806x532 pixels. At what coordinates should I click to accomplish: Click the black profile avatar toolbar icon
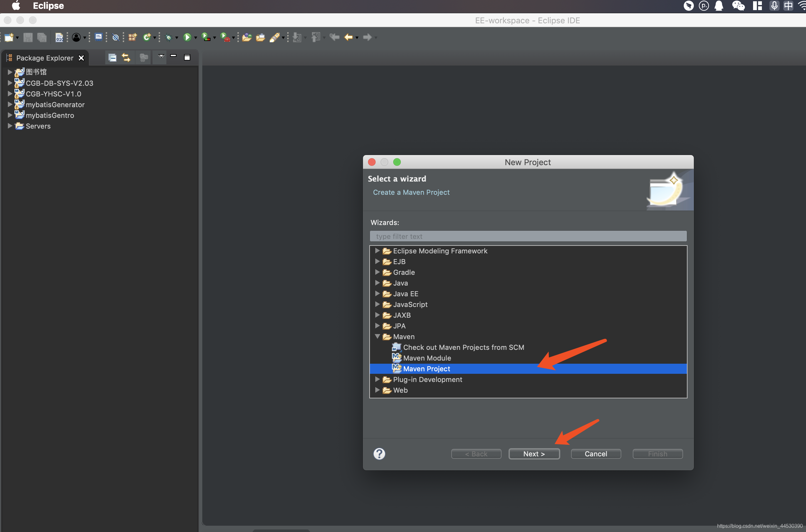coord(76,37)
